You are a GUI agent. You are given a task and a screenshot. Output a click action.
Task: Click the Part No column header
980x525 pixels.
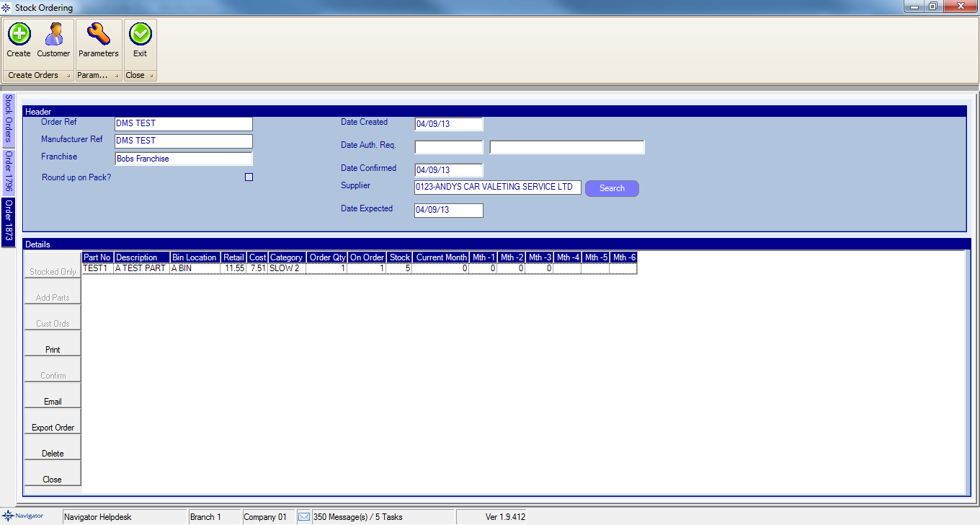[98, 257]
